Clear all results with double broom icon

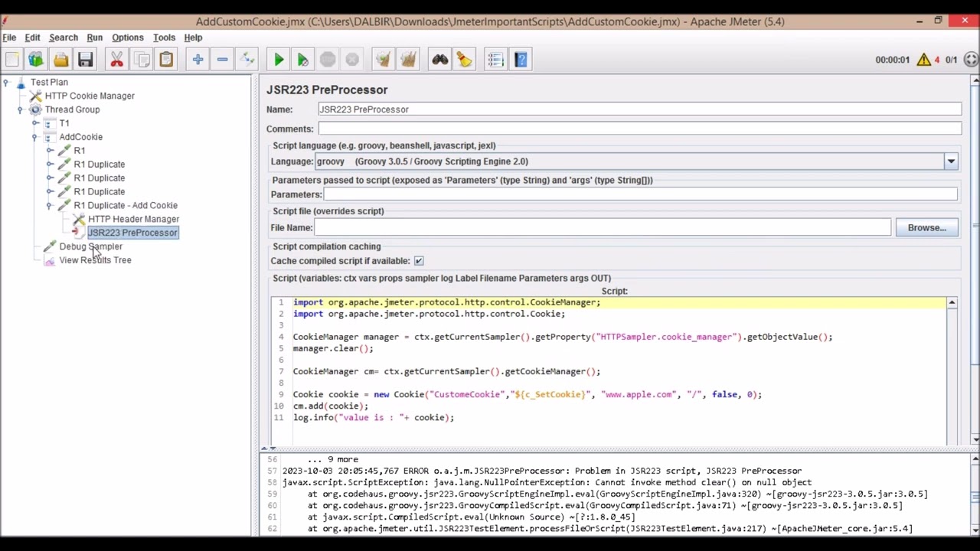(408, 60)
